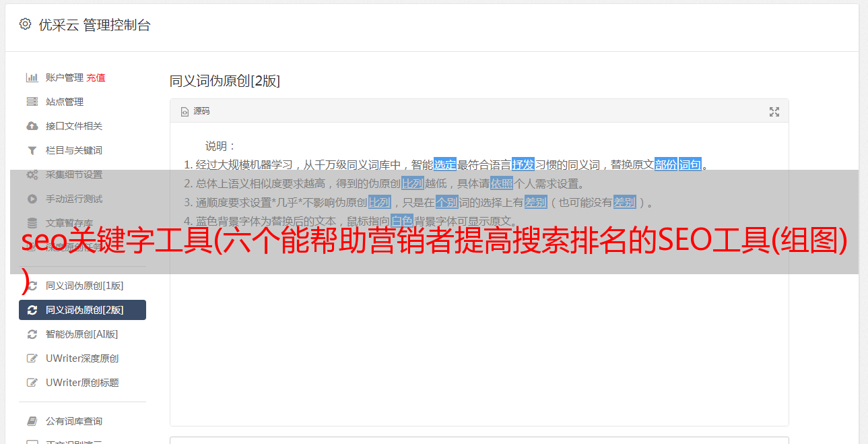Screen dimensions: 868x444
Task: Click the code icon next to 源码
Action: click(185, 112)
